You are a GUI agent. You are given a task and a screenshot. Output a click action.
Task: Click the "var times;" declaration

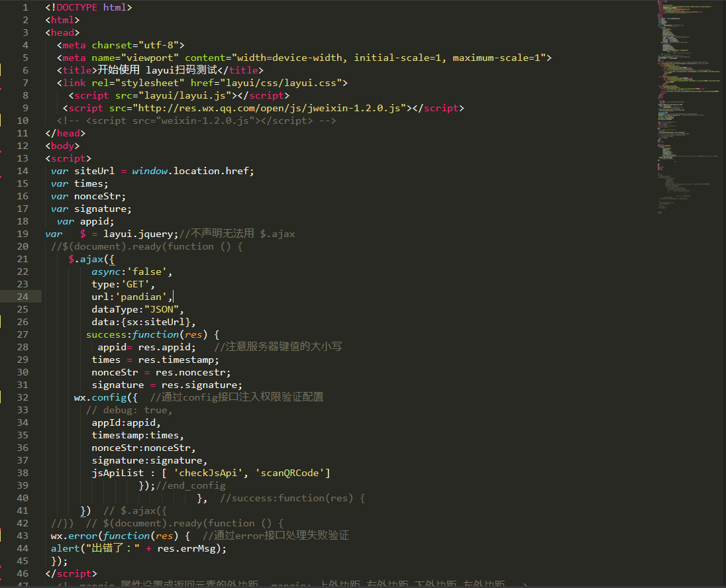pos(79,184)
